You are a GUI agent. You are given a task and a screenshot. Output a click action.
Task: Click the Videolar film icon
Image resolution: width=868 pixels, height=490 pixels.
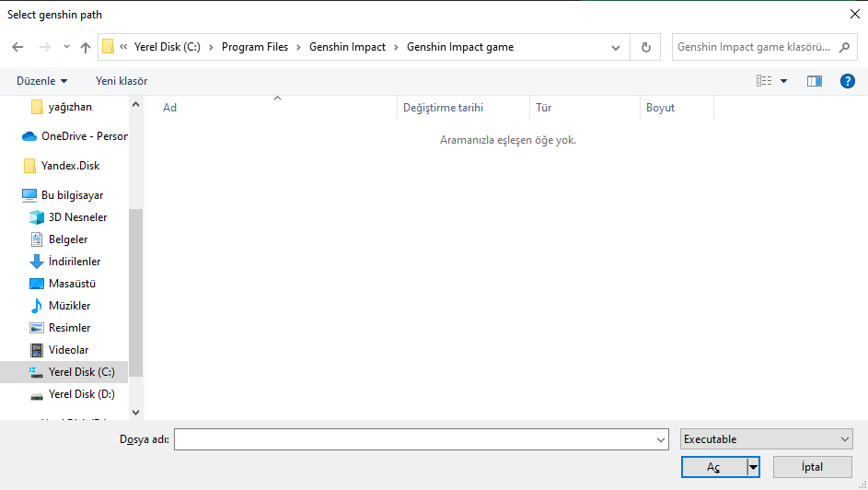point(37,350)
